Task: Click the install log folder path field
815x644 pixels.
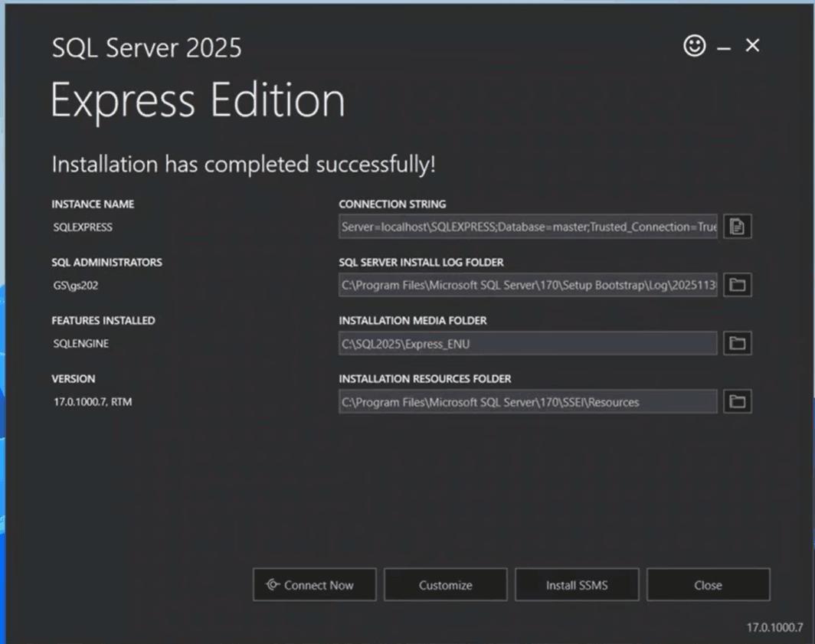Action: coord(528,285)
